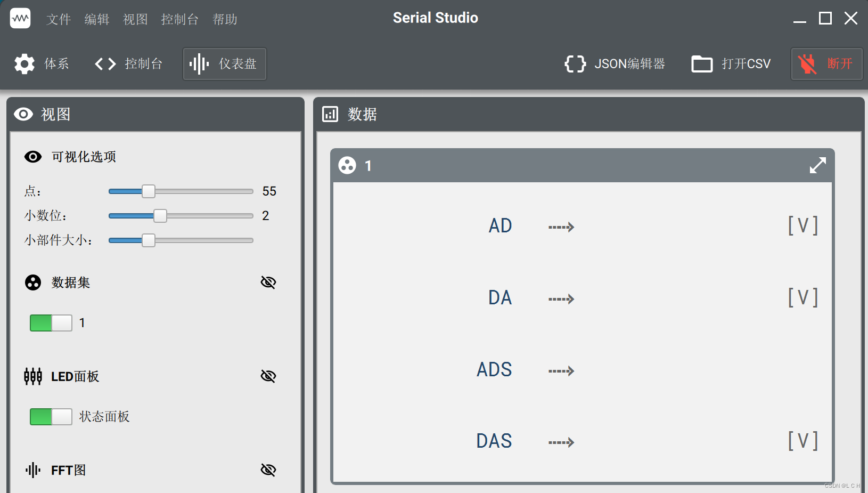Click the AD dataset label
Image resolution: width=868 pixels, height=493 pixels.
point(501,226)
